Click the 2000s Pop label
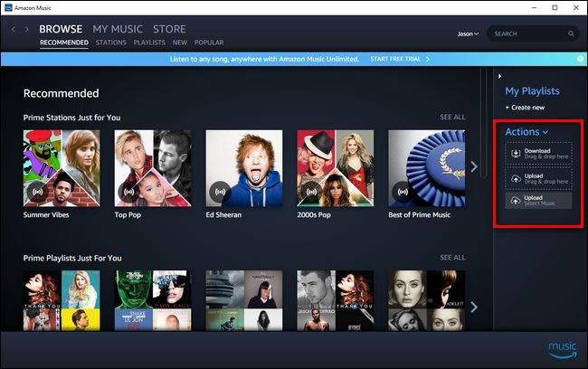588x369 pixels. [x=314, y=215]
